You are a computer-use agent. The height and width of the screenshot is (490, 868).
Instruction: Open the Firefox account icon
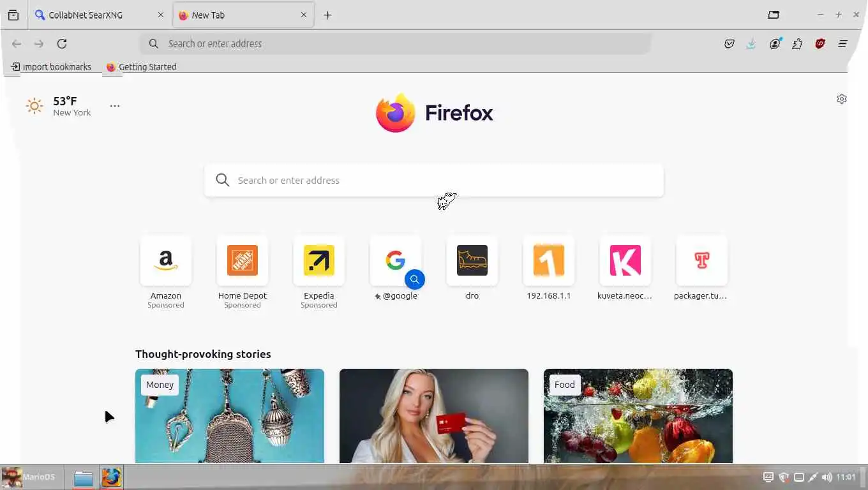pyautogui.click(x=775, y=44)
